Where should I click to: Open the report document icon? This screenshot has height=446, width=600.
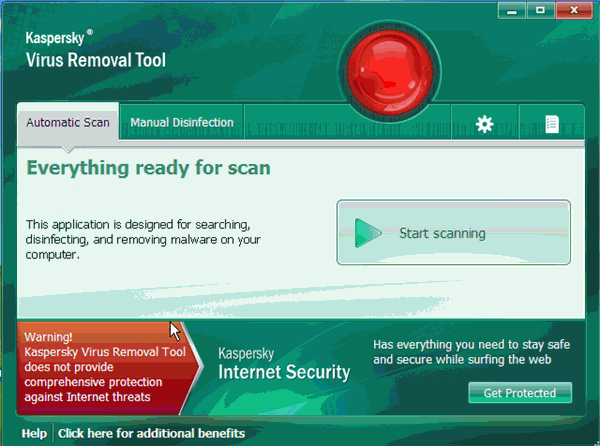coord(551,123)
